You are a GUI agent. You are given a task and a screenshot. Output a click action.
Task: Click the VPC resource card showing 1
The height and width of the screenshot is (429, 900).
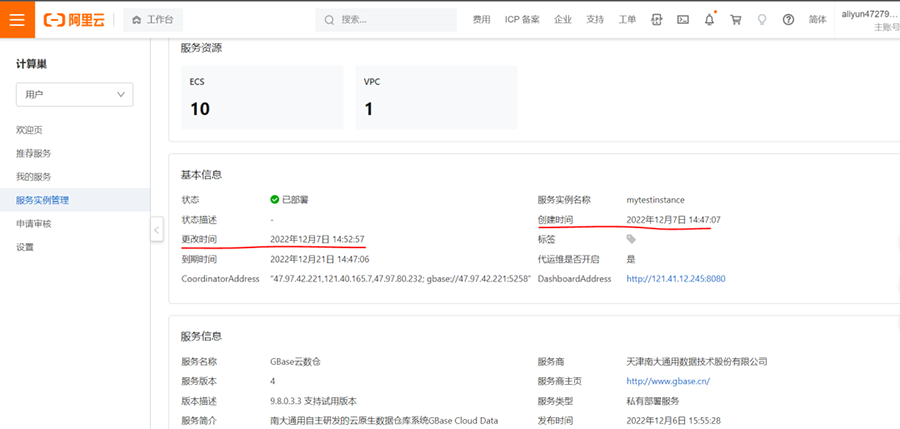pos(436,97)
